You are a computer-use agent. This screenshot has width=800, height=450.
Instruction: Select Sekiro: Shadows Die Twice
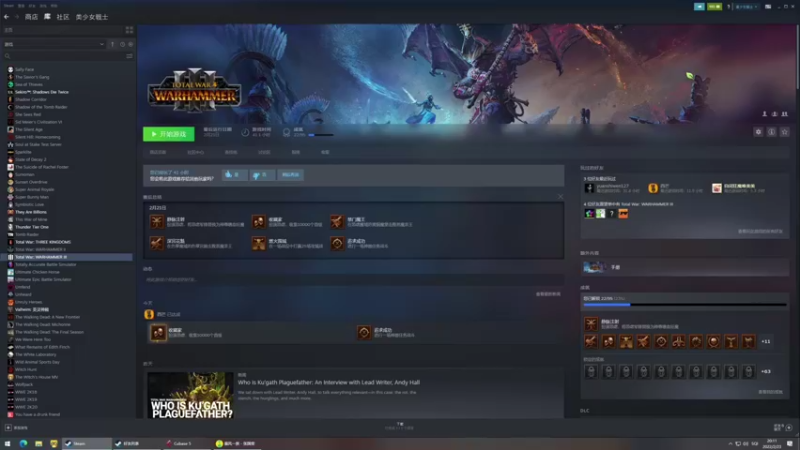[41, 92]
